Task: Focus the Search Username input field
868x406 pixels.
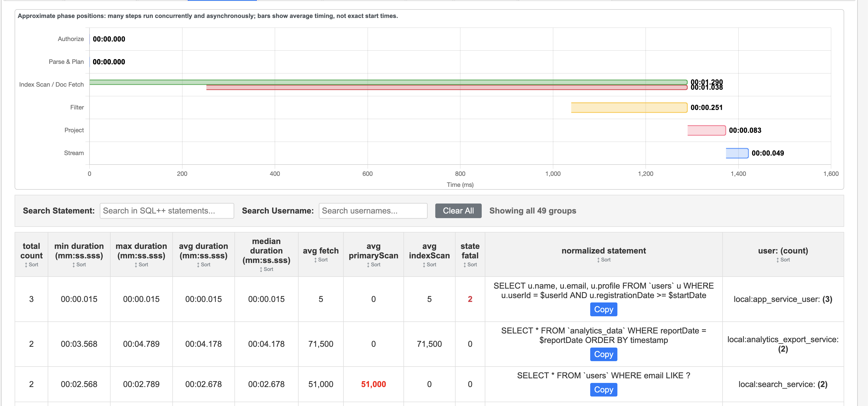Action: point(373,211)
